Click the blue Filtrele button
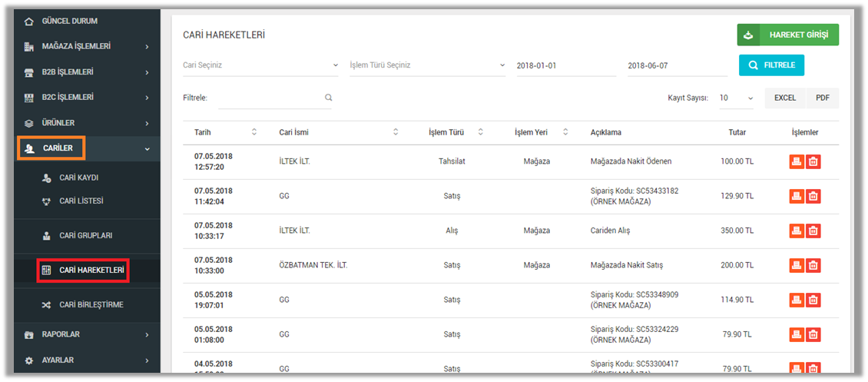Screen dimensions: 868x382 (771, 65)
